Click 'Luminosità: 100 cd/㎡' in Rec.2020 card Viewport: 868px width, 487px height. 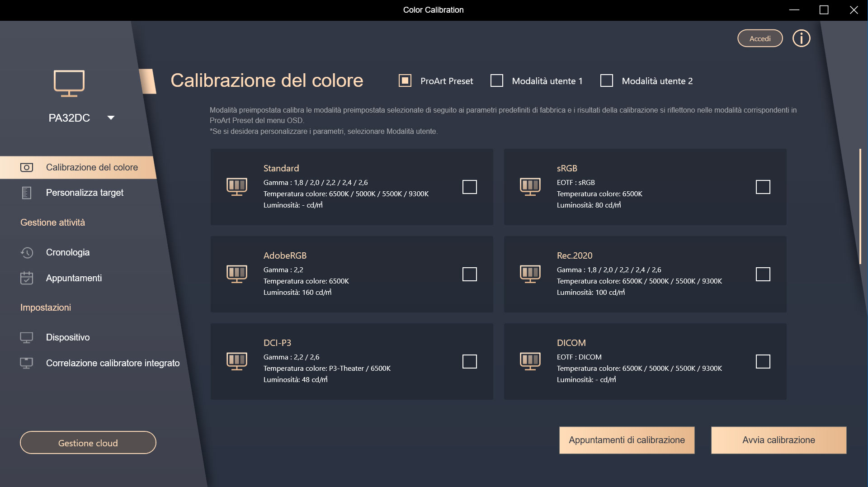click(x=591, y=292)
